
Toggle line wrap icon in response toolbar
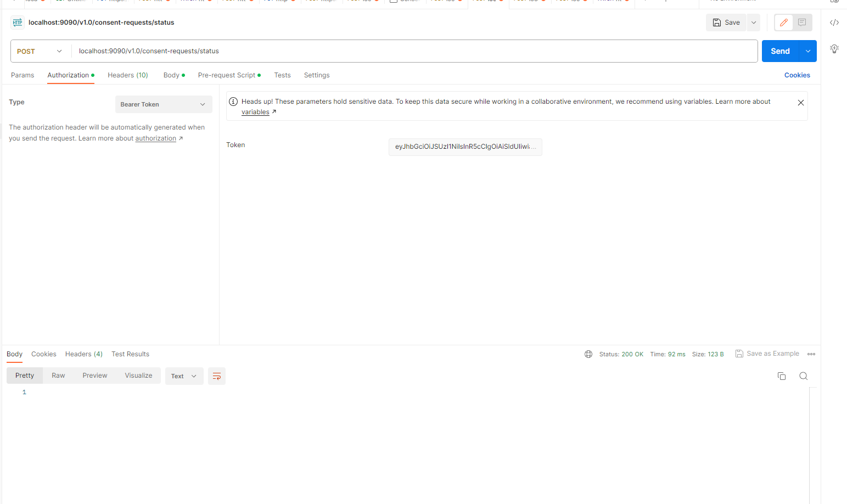(217, 376)
